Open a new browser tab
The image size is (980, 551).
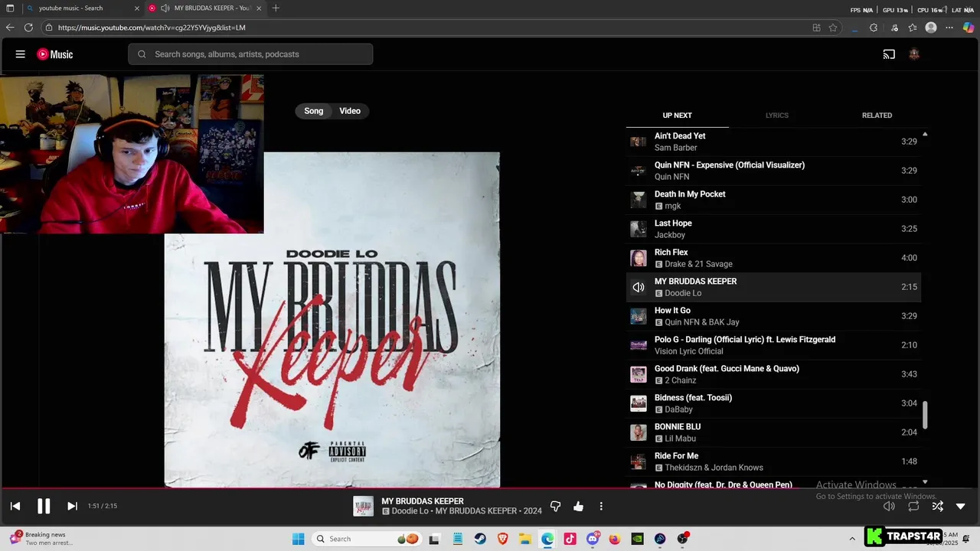[x=276, y=8]
